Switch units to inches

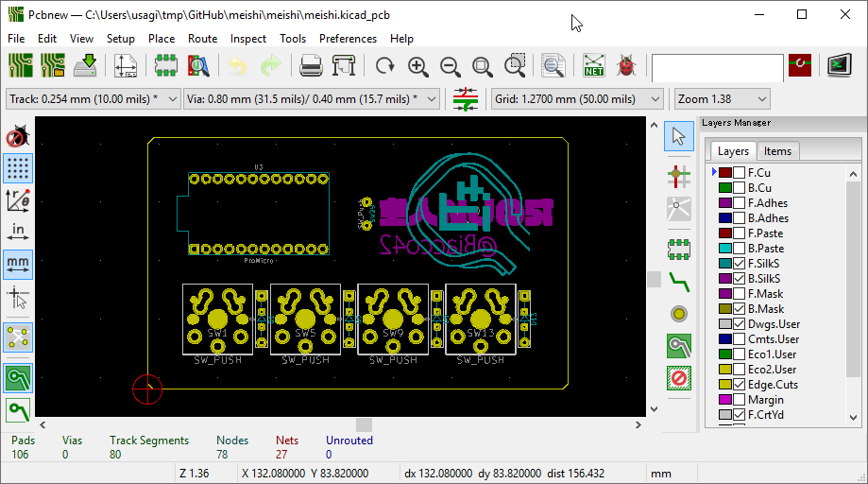click(x=18, y=232)
